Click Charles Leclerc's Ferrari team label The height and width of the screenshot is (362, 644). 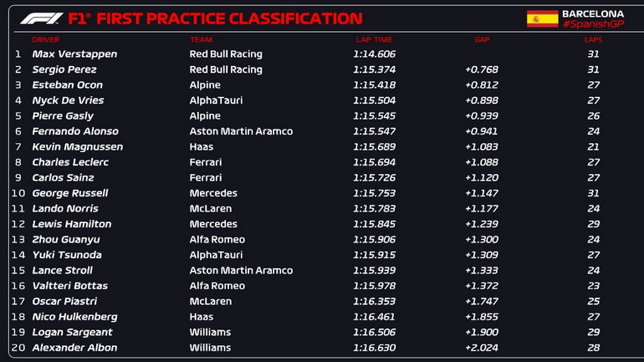[x=206, y=162]
